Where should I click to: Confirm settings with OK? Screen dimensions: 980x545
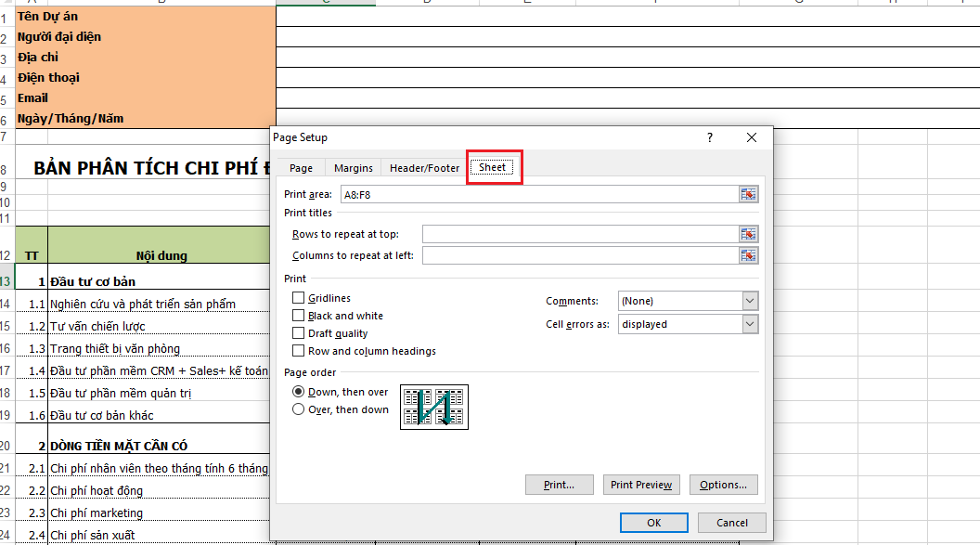click(x=653, y=522)
